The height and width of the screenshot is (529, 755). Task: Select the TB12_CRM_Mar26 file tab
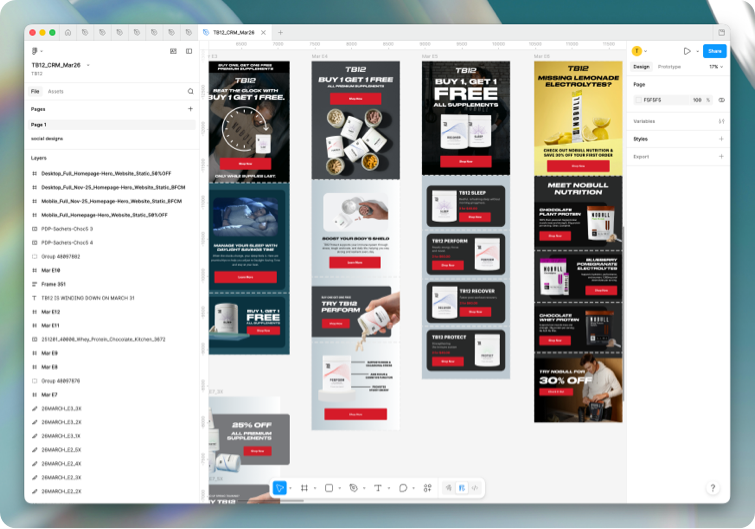pyautogui.click(x=234, y=32)
